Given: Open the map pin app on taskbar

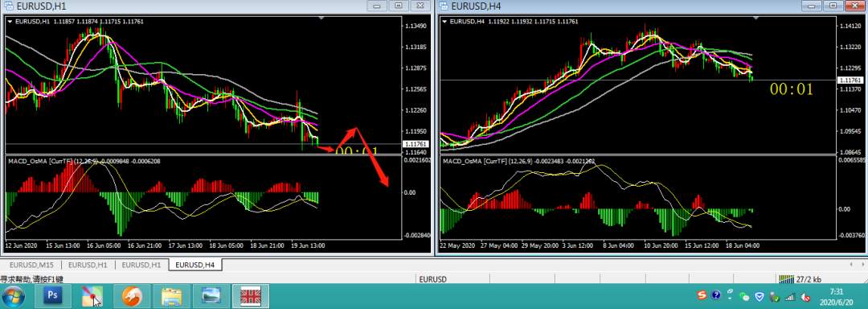Looking at the screenshot, I should point(92,296).
